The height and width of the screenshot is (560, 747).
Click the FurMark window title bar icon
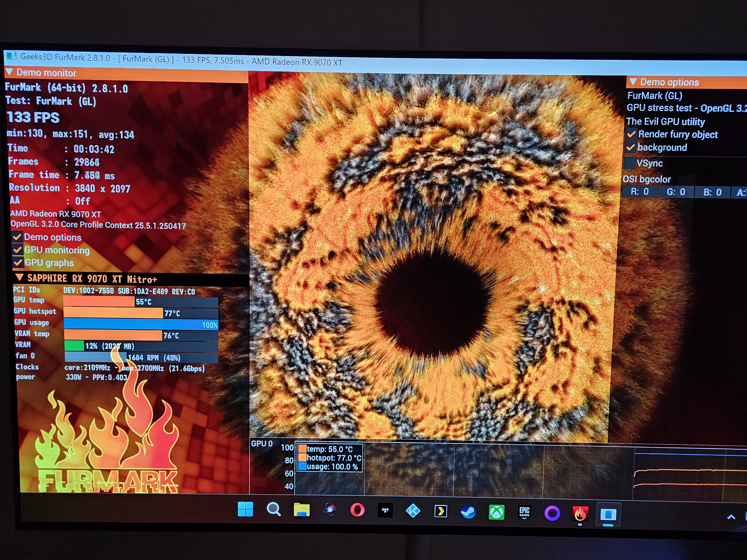coord(11,56)
